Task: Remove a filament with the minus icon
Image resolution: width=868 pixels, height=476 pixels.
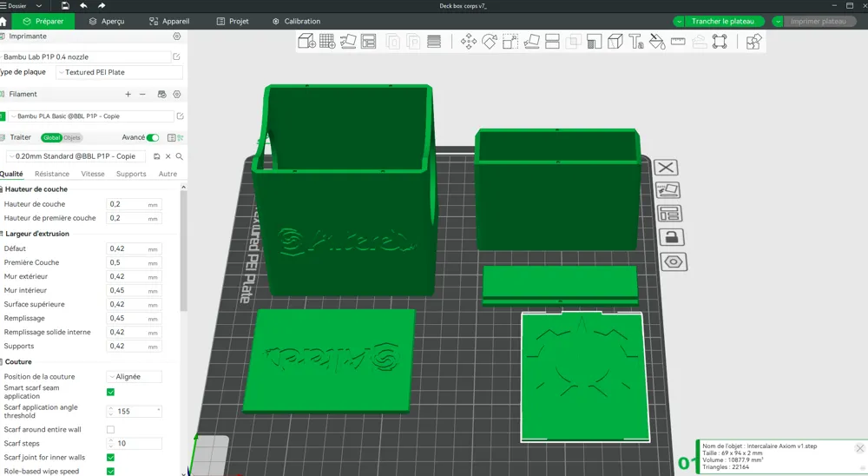Action: coord(142,94)
